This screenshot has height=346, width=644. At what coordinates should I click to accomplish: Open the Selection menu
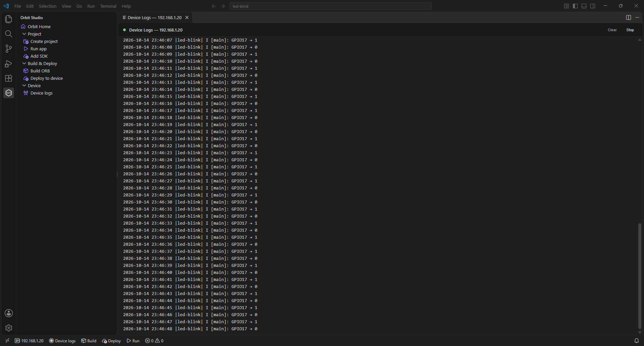coord(48,6)
